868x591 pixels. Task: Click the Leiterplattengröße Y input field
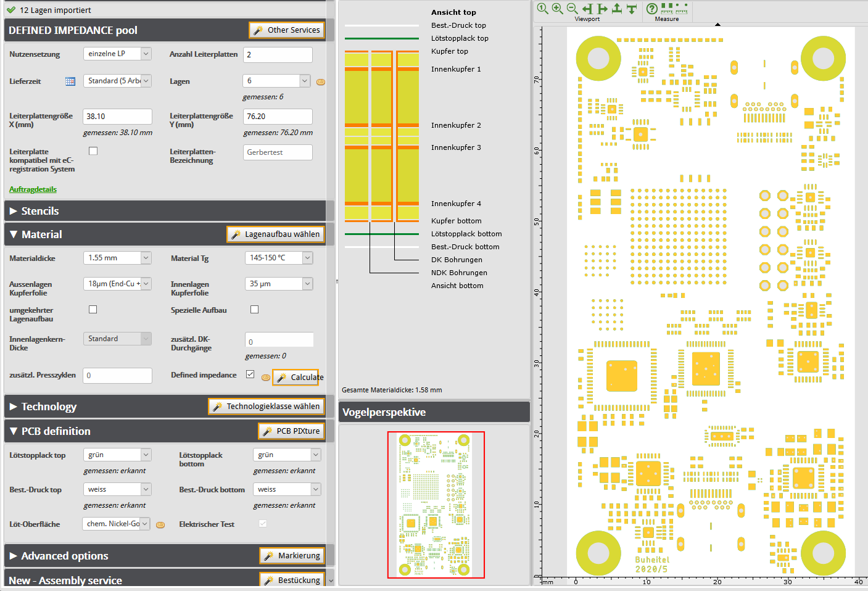pyautogui.click(x=278, y=117)
